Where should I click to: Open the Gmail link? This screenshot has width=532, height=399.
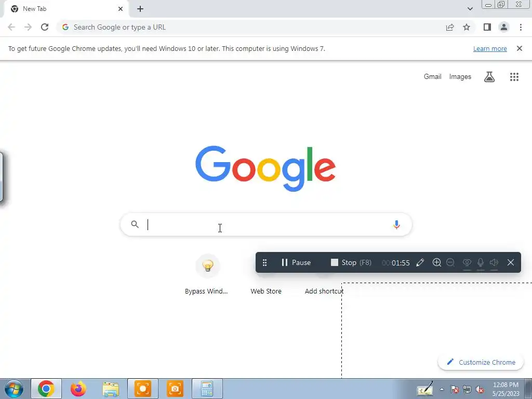tap(433, 77)
